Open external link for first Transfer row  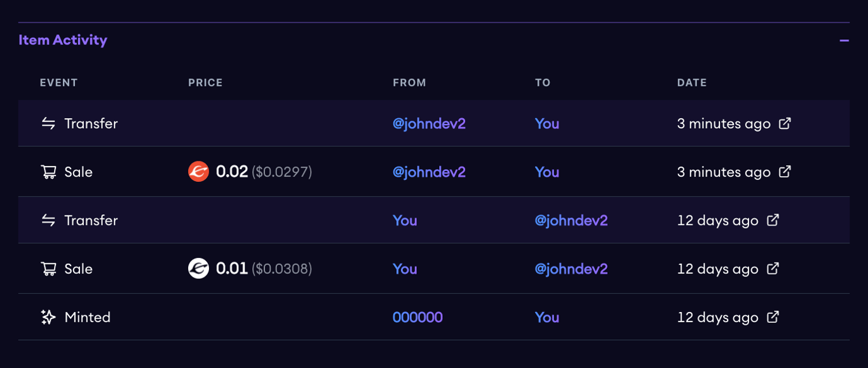[785, 123]
